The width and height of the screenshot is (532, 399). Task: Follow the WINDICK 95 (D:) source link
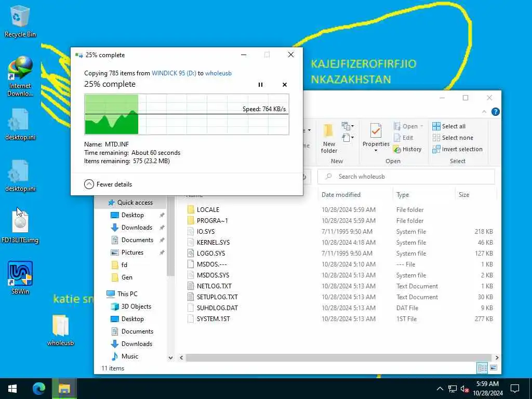174,73
